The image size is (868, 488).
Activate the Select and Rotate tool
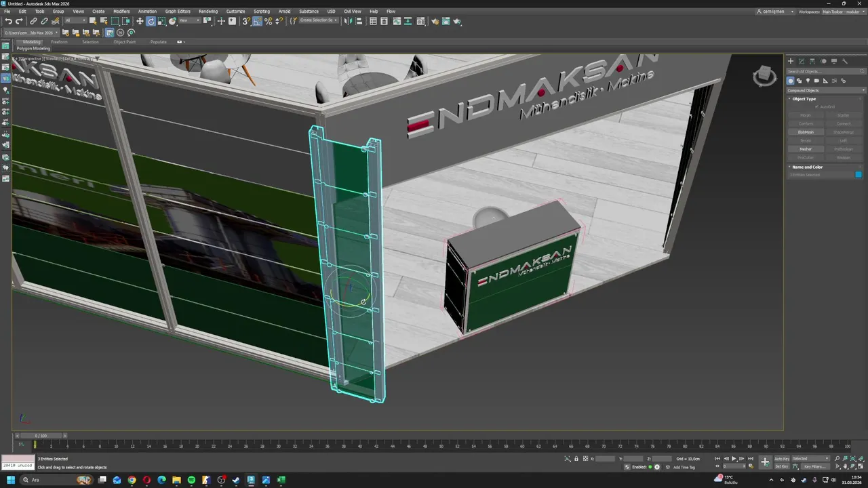151,21
